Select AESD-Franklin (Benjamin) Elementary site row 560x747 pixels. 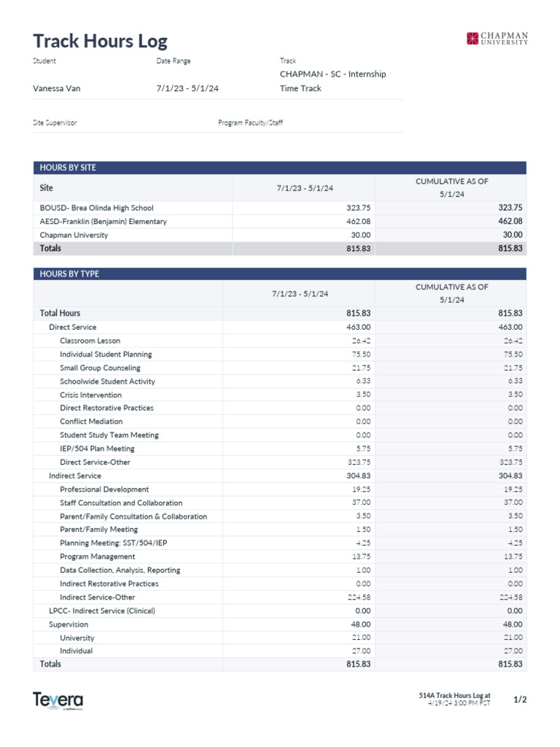tap(103, 221)
